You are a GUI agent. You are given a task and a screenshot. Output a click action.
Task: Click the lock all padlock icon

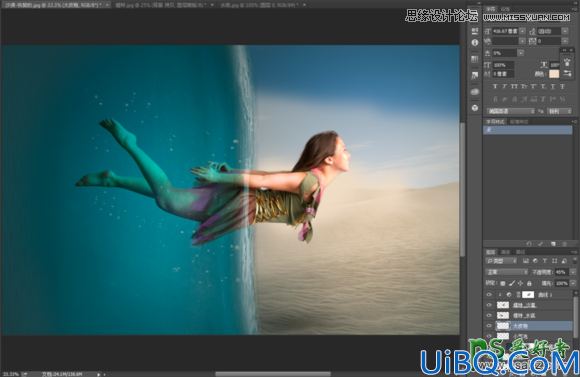click(x=529, y=283)
